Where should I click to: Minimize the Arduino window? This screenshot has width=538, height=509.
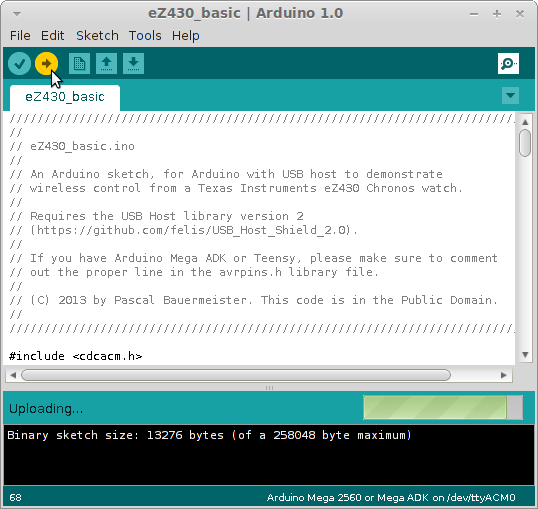click(x=474, y=14)
